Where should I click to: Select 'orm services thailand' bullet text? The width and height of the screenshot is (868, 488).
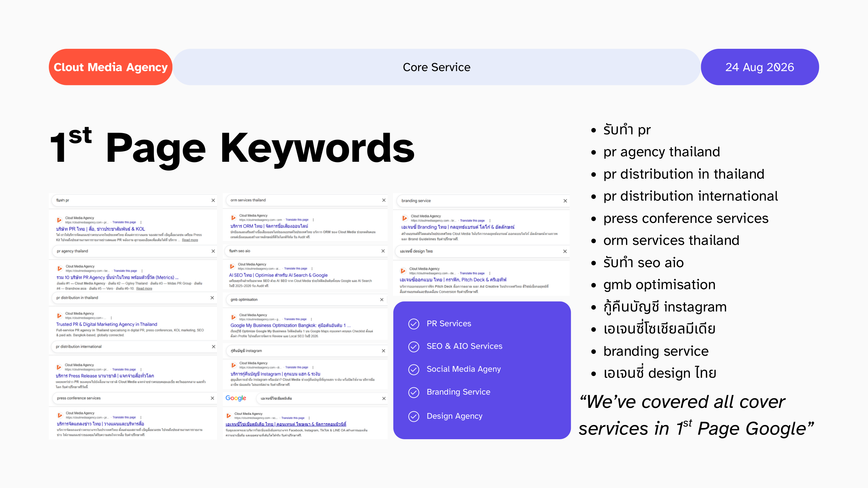tap(671, 240)
